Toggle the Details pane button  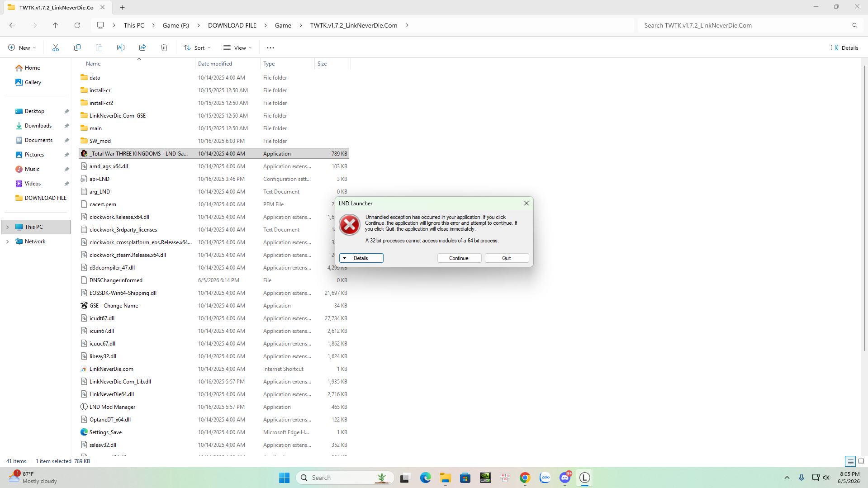click(844, 47)
